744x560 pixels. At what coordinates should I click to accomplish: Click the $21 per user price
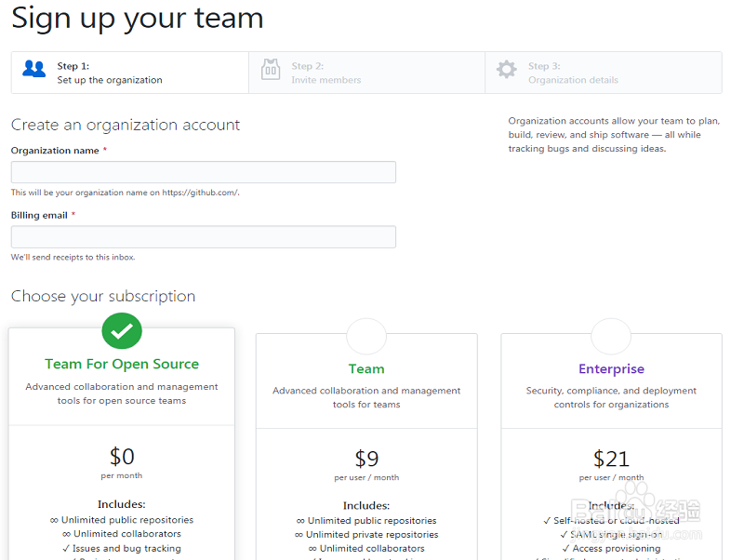coord(611,459)
